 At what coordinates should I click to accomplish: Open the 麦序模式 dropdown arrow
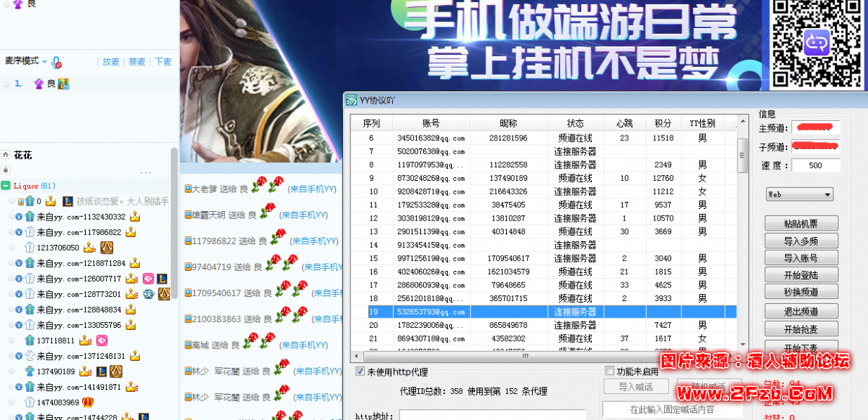(44, 62)
